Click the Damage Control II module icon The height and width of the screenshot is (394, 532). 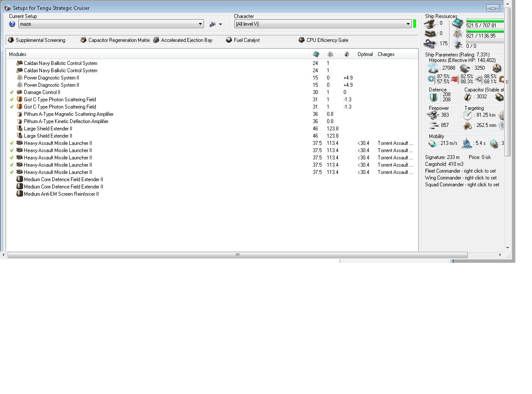click(19, 92)
